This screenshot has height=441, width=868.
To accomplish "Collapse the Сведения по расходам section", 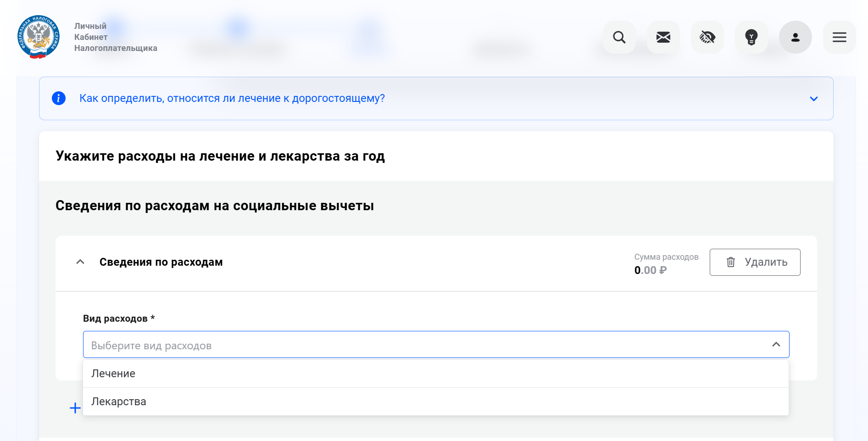I will click(80, 262).
